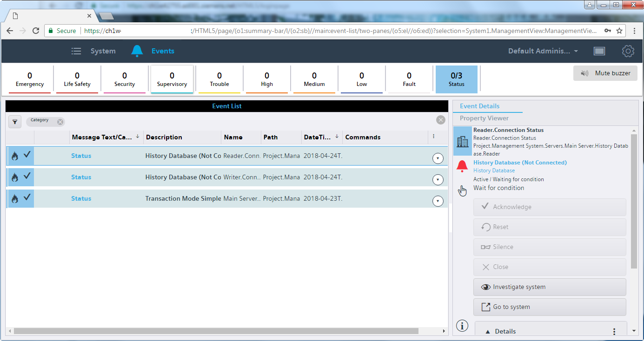
Task: Select the Status 0/3 category tile
Action: pos(456,79)
